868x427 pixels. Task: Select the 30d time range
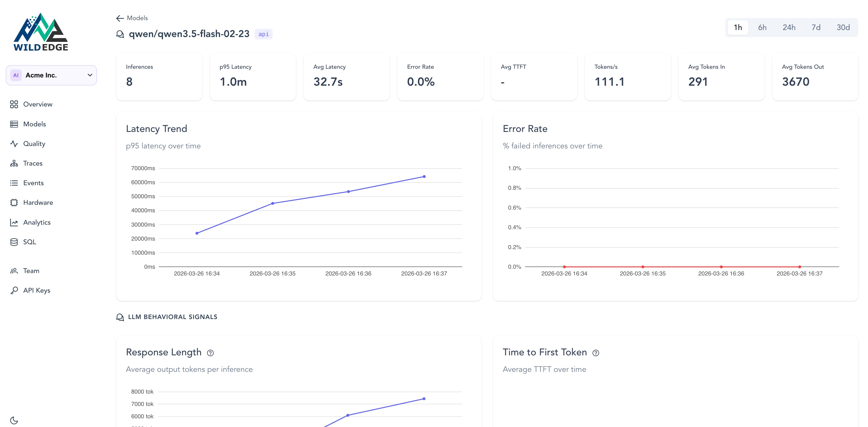click(x=843, y=28)
